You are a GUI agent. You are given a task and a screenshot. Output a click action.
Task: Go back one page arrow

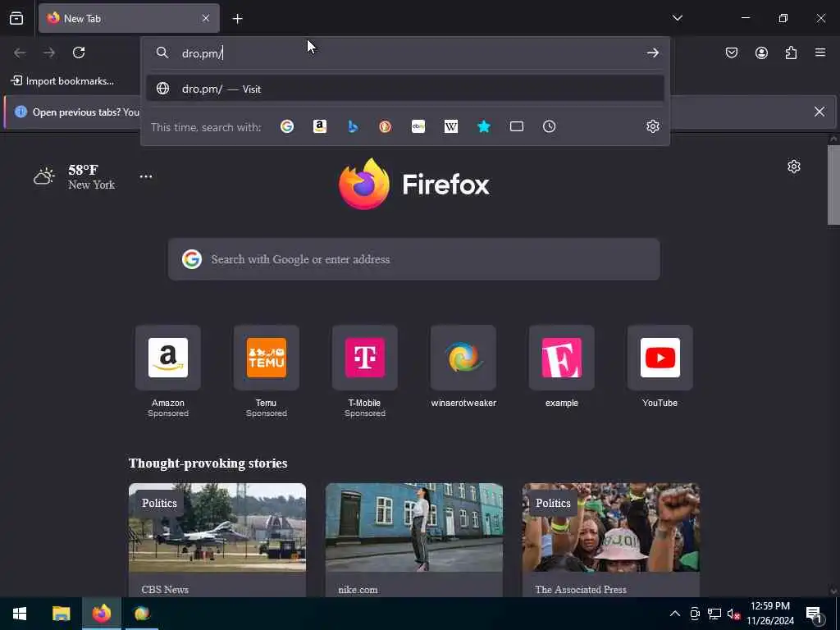pyautogui.click(x=20, y=52)
